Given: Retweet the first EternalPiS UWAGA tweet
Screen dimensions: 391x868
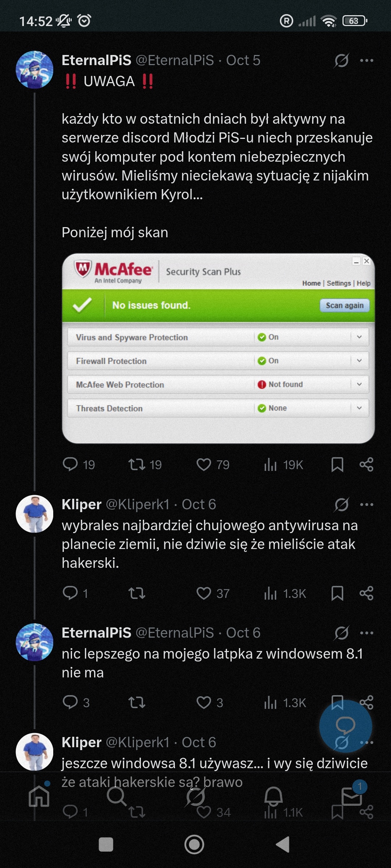Looking at the screenshot, I should tap(137, 464).
